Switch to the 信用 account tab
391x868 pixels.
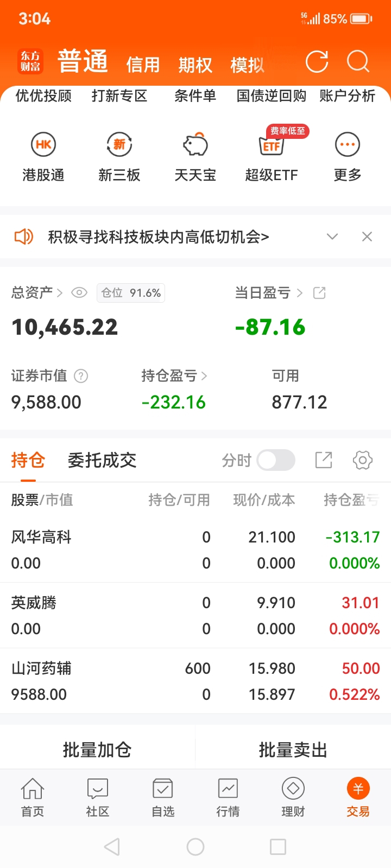pyautogui.click(x=143, y=65)
